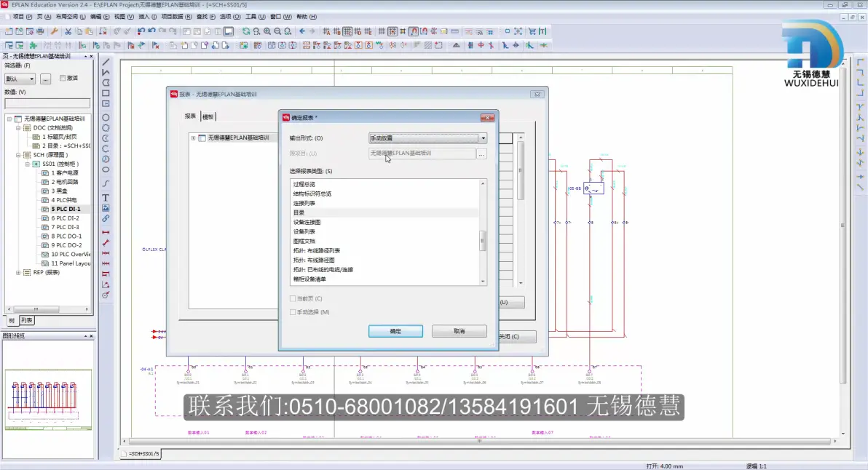
Task: Select the aligned dimension tool
Action: tap(106, 243)
